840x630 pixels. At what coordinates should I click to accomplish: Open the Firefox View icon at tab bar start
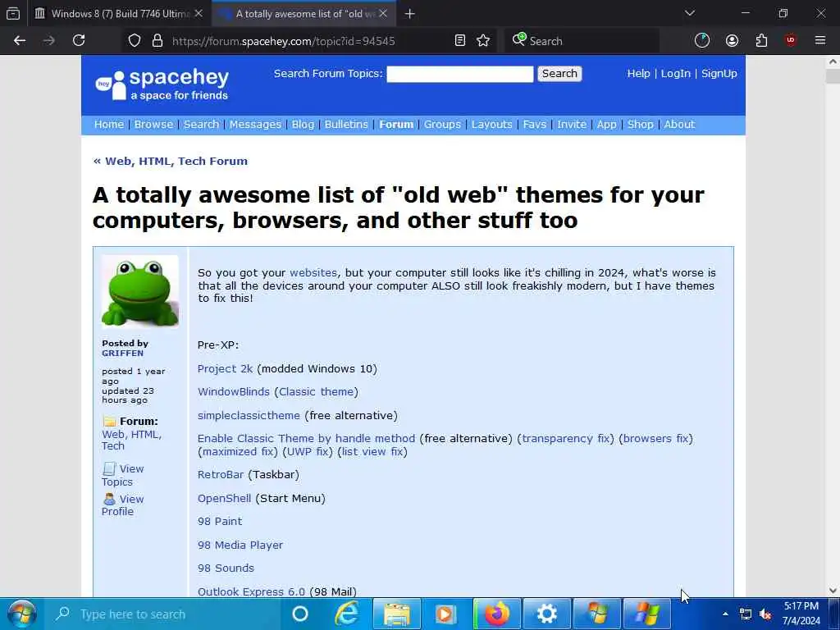(13, 13)
